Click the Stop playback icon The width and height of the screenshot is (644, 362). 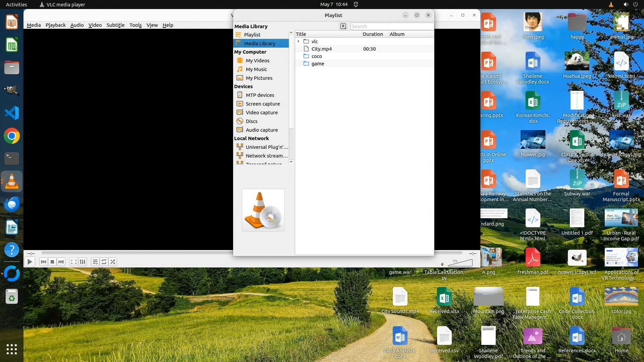52,262
